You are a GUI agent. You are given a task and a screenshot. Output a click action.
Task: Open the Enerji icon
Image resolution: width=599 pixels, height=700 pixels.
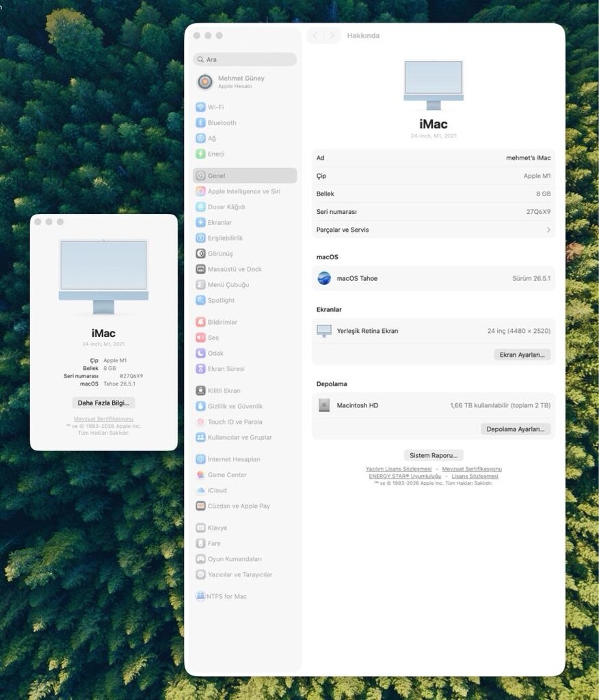pos(200,154)
